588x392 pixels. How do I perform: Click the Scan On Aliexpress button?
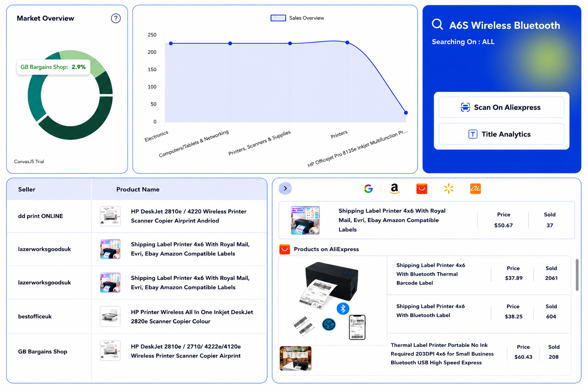coord(501,107)
